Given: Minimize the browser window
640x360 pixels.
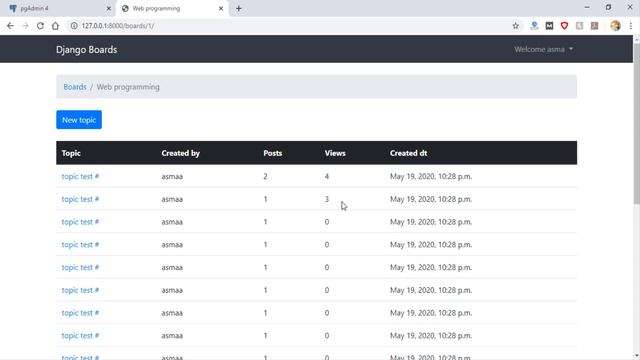Looking at the screenshot, I should (587, 7).
